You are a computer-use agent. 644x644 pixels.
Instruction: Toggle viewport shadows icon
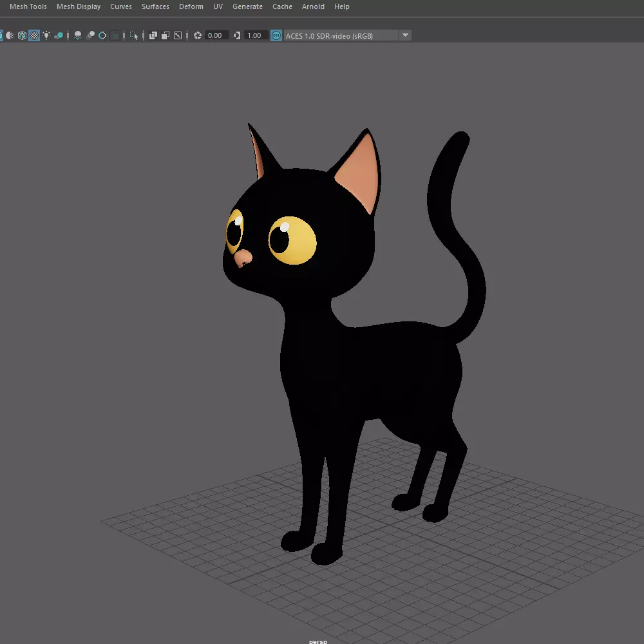(59, 35)
